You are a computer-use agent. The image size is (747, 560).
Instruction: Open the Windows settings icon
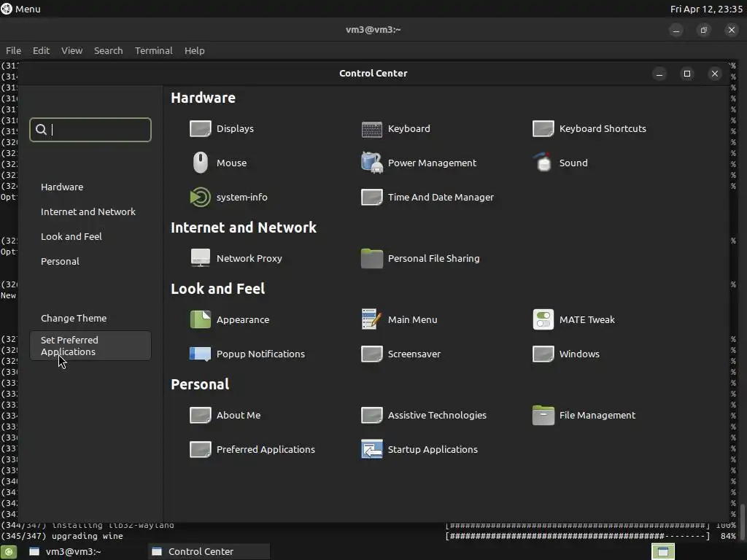543,354
